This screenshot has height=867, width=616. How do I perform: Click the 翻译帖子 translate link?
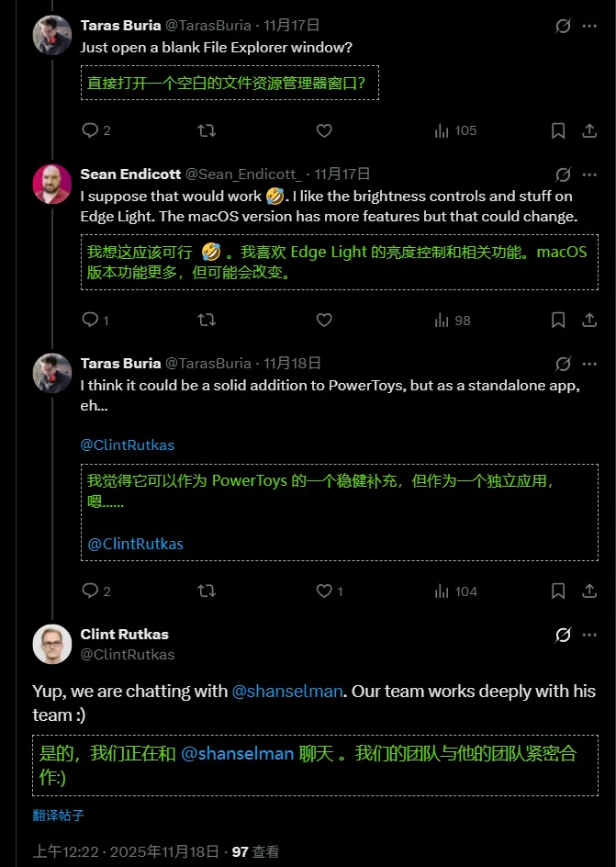coord(59,815)
